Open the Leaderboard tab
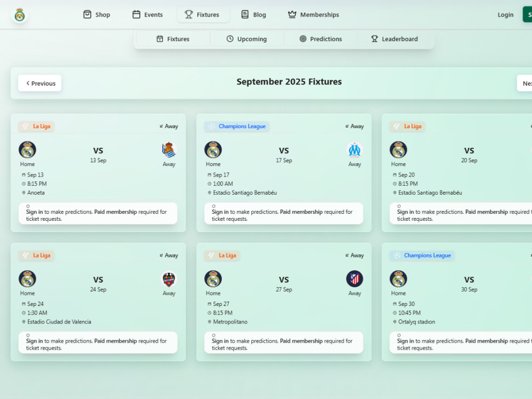Screen dimensions: 532x399 (x=395, y=39)
